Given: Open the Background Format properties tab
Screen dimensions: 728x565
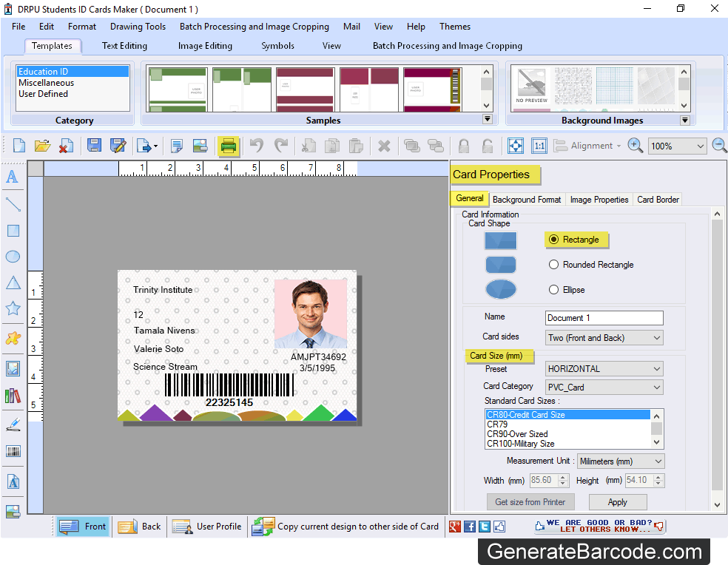Looking at the screenshot, I should pyautogui.click(x=527, y=200).
